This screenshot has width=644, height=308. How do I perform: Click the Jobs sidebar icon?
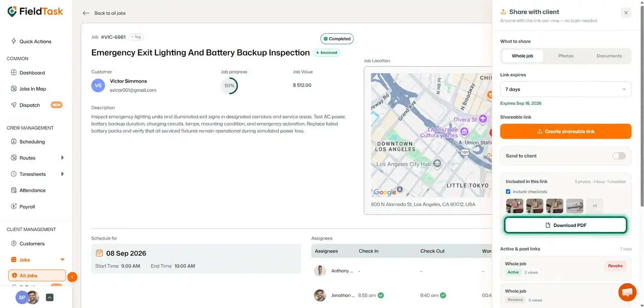(13, 260)
